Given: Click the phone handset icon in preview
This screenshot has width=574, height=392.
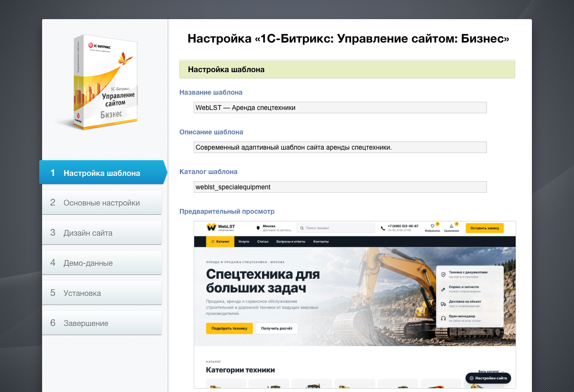Looking at the screenshot, I should (383, 228).
